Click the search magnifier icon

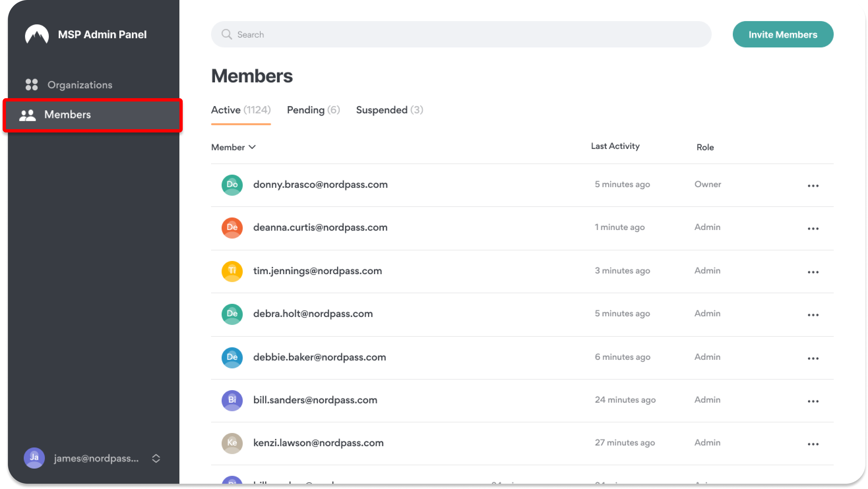[227, 34]
